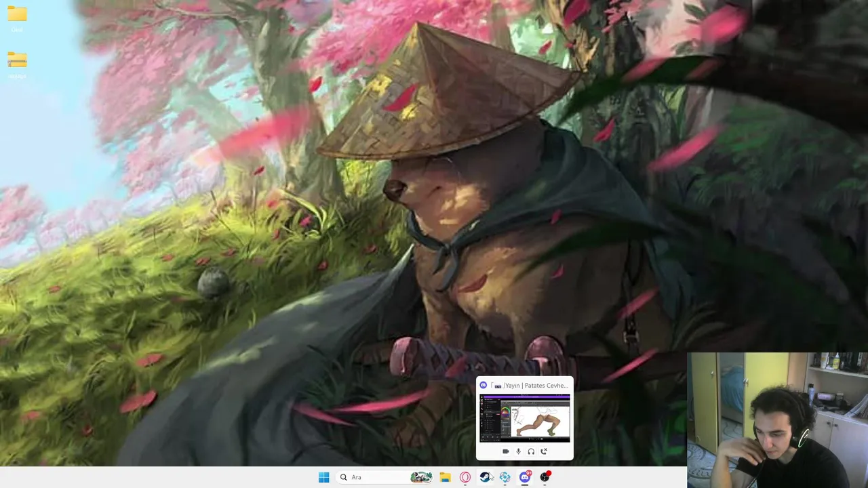Viewport: 868px width, 488px height.
Task: Deafen headphones in Discord preview popup
Action: [x=531, y=451]
